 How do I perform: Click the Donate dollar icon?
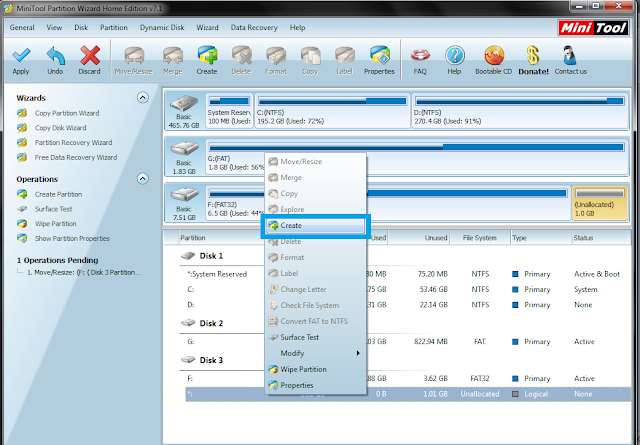click(533, 56)
